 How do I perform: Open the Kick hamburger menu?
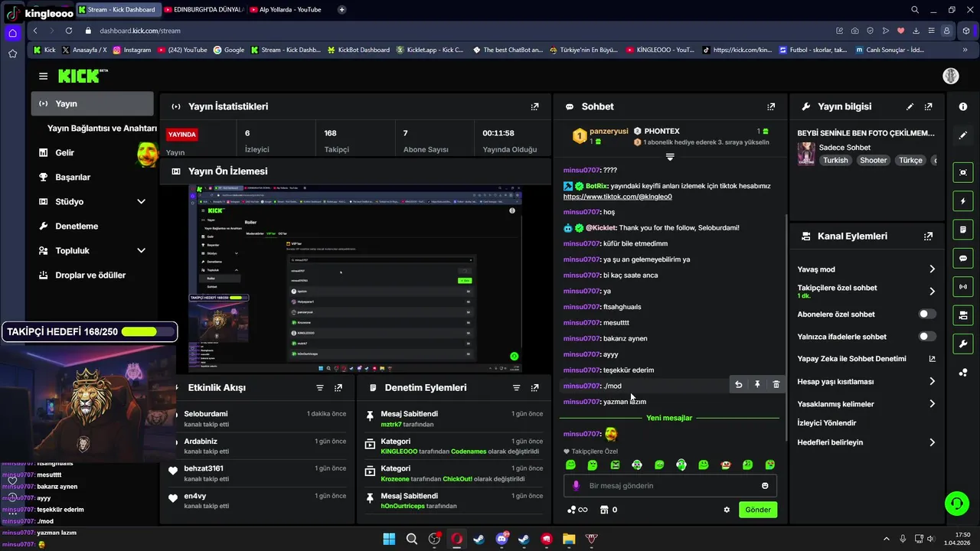pyautogui.click(x=43, y=76)
